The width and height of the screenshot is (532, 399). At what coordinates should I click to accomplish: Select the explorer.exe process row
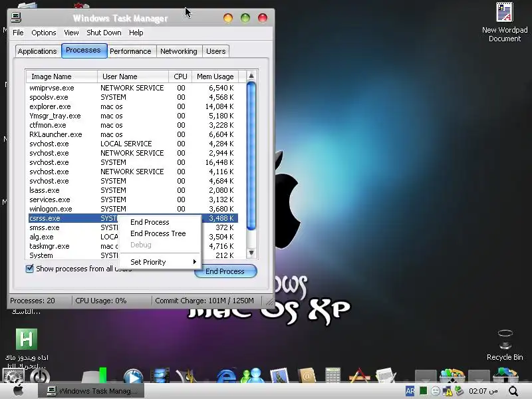click(133, 106)
